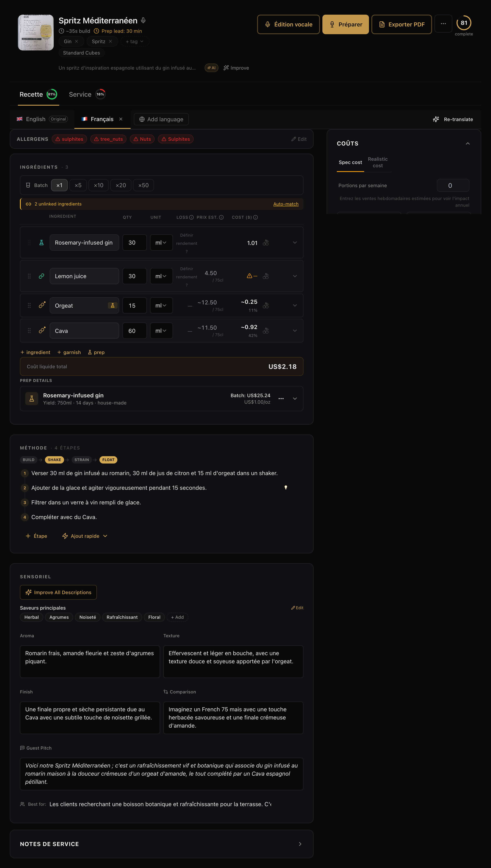The image size is (491, 868).
Task: Click the FLOAT method chip
Action: pyautogui.click(x=108, y=460)
